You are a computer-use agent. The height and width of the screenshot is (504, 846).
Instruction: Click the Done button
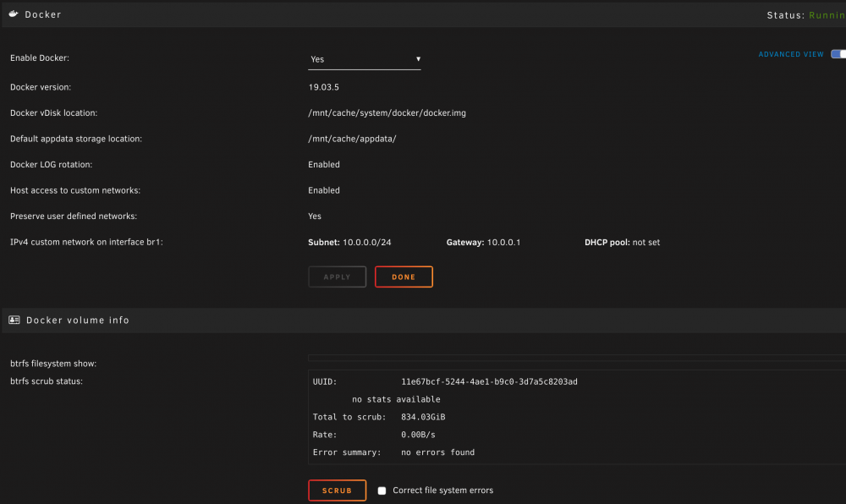tap(404, 277)
